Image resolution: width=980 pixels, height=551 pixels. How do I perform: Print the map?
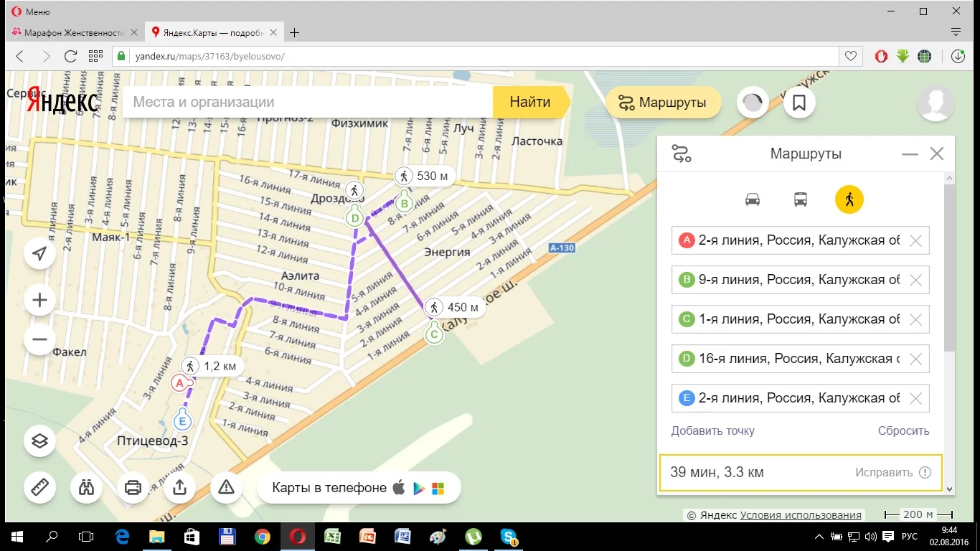click(x=133, y=488)
